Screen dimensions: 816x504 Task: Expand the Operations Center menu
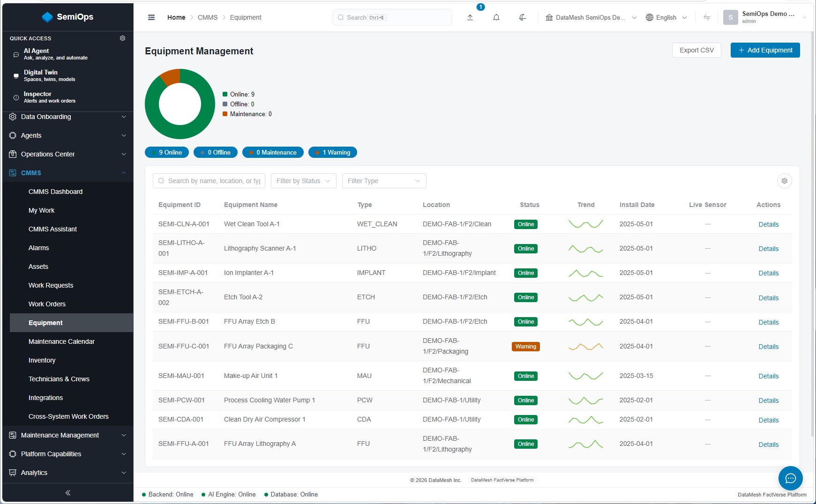68,154
